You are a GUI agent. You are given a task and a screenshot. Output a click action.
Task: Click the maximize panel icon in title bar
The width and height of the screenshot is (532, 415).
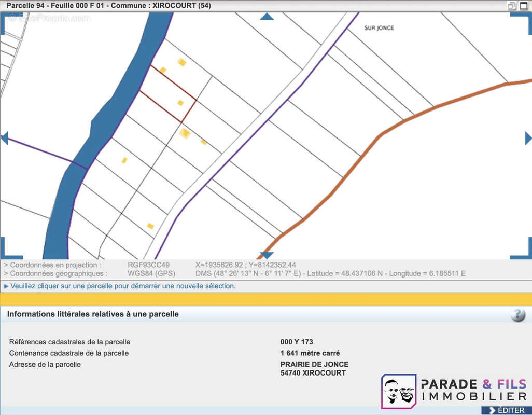tap(524, 6)
